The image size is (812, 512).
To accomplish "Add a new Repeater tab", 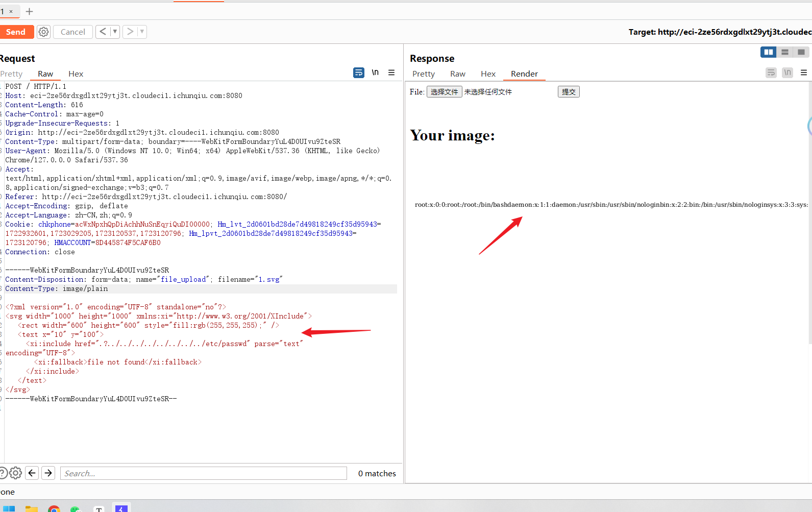I will [29, 11].
